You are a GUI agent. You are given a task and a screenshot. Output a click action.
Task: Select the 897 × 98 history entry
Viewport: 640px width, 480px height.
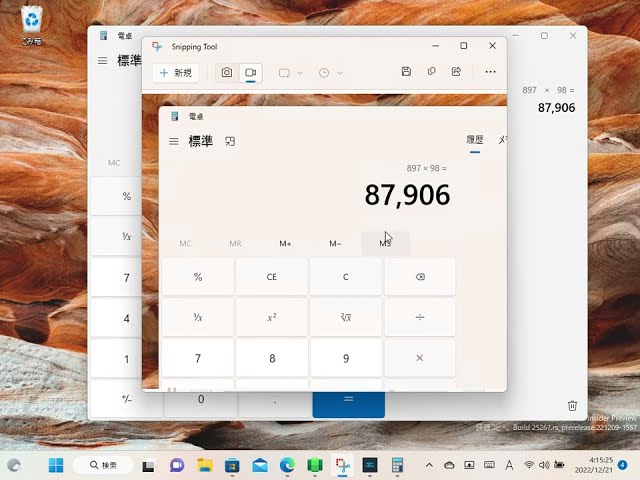[x=548, y=100]
